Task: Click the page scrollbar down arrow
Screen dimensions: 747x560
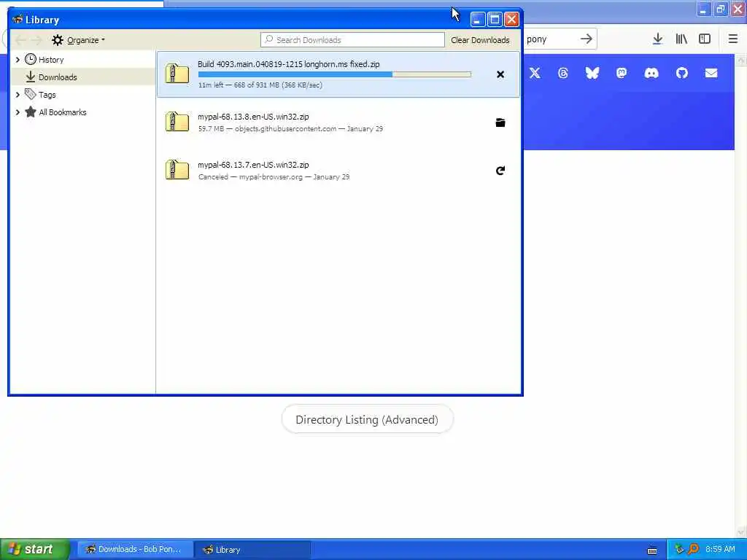Action: (x=741, y=532)
